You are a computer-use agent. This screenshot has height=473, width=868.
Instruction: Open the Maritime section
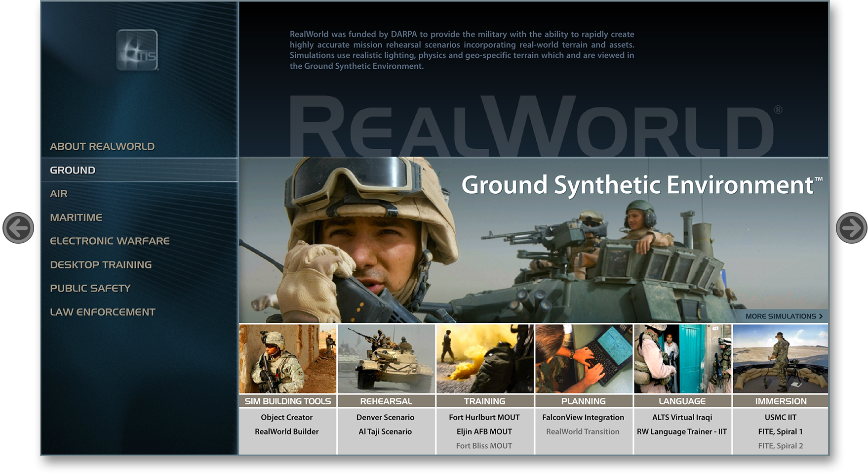pyautogui.click(x=76, y=217)
